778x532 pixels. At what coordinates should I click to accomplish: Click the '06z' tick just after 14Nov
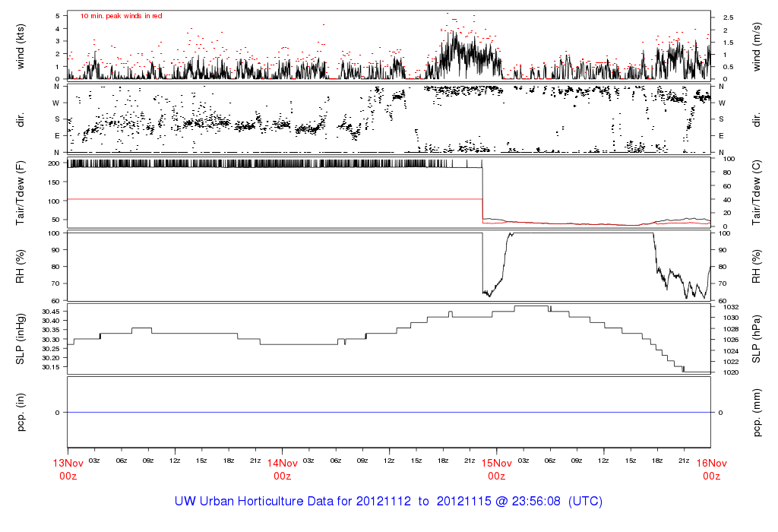click(x=336, y=461)
